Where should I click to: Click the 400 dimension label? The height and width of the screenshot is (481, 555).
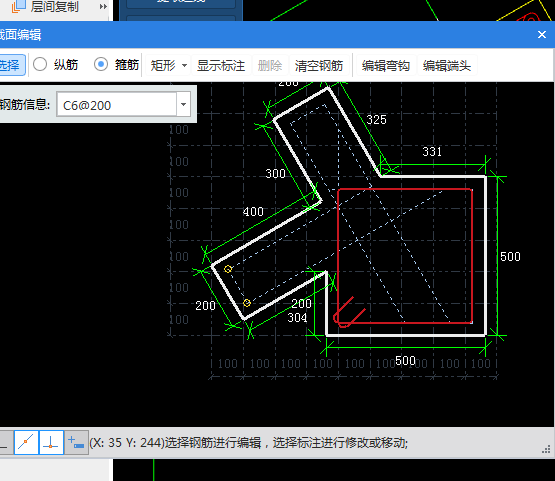(253, 212)
